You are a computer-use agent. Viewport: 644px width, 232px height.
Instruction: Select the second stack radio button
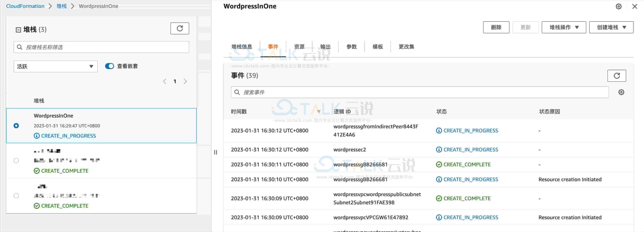pyautogui.click(x=16, y=161)
